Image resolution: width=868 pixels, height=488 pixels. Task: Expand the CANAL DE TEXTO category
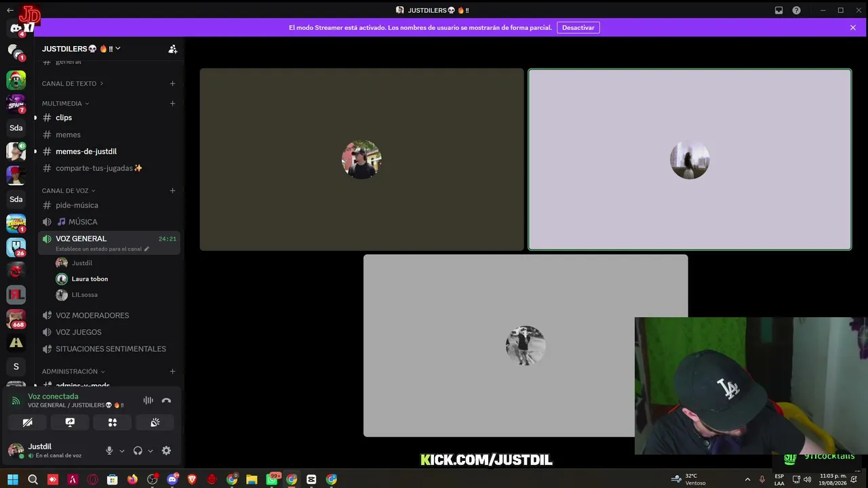(73, 83)
